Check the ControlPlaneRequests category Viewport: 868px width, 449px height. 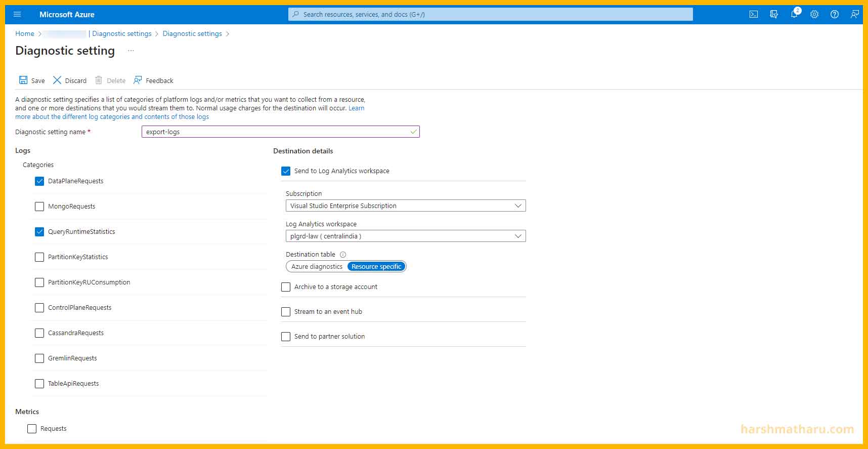[39, 308]
